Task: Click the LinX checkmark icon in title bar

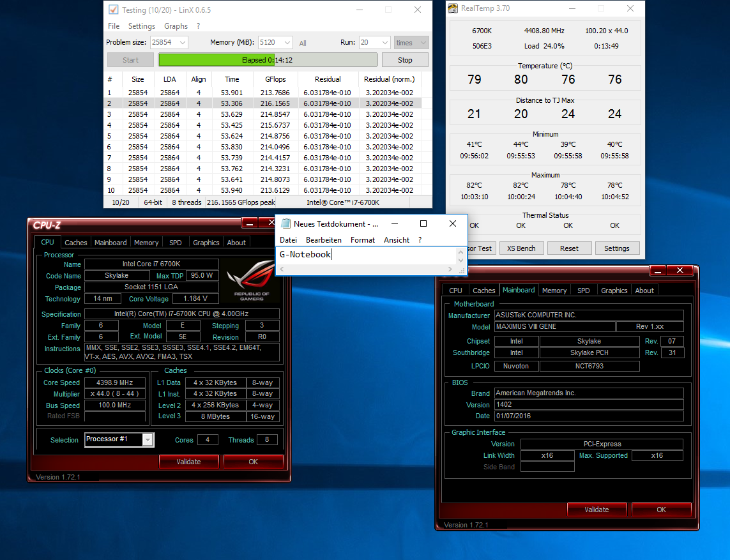Action: (114, 10)
